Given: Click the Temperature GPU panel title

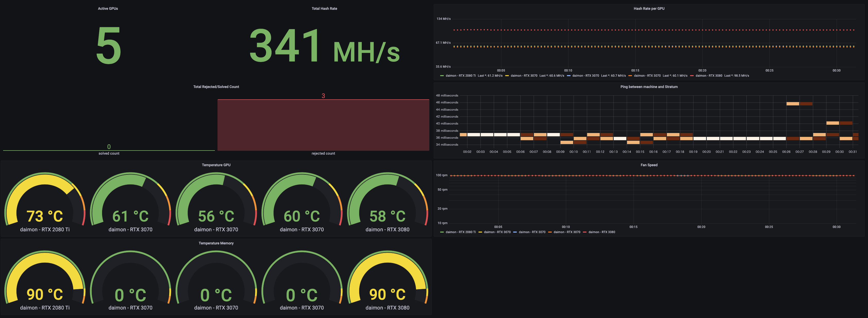Looking at the screenshot, I should coord(216,165).
